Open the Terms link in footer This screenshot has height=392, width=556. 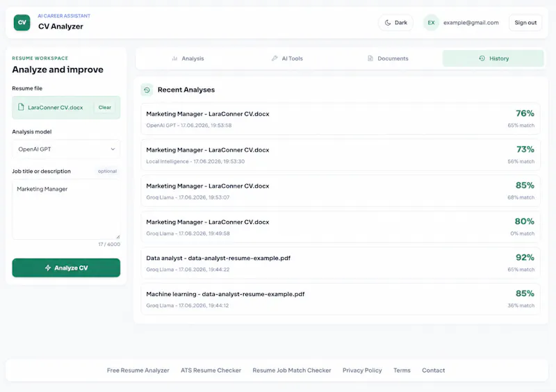(402, 370)
